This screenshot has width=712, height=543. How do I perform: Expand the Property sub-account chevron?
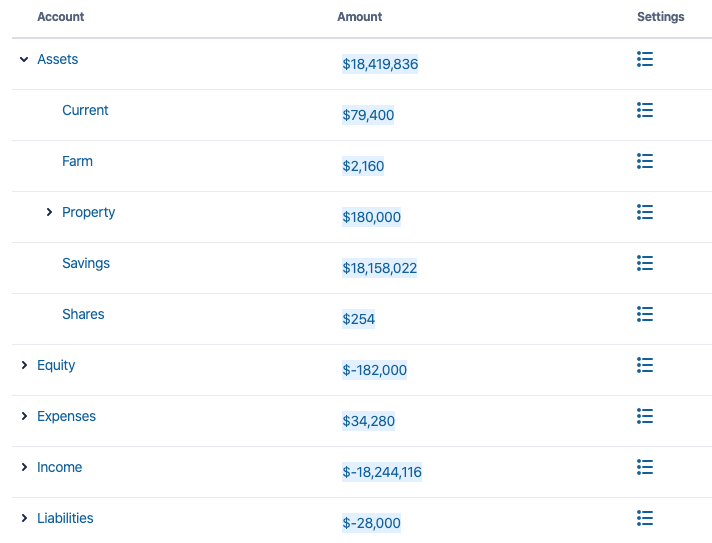click(x=49, y=213)
